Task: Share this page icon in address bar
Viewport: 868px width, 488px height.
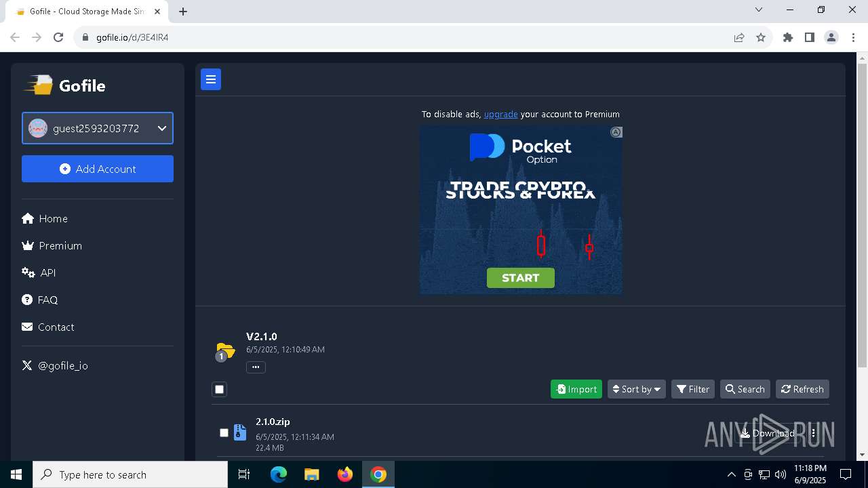Action: 739,37
